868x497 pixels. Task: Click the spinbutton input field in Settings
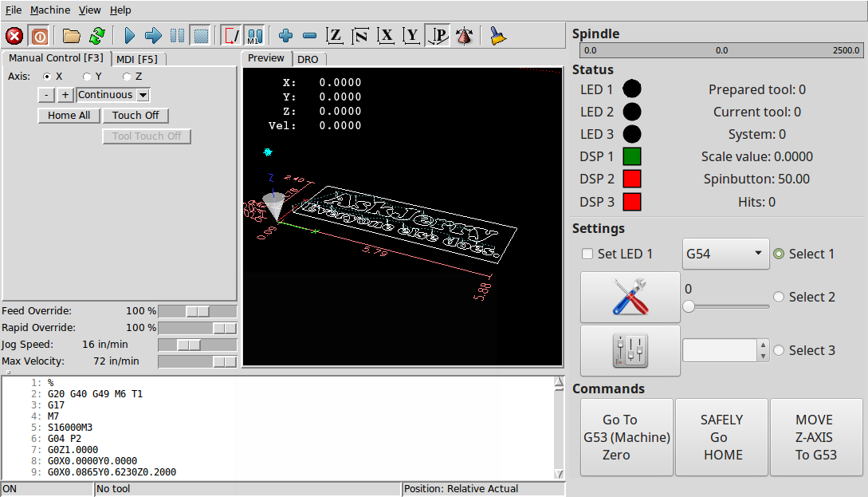pyautogui.click(x=720, y=350)
